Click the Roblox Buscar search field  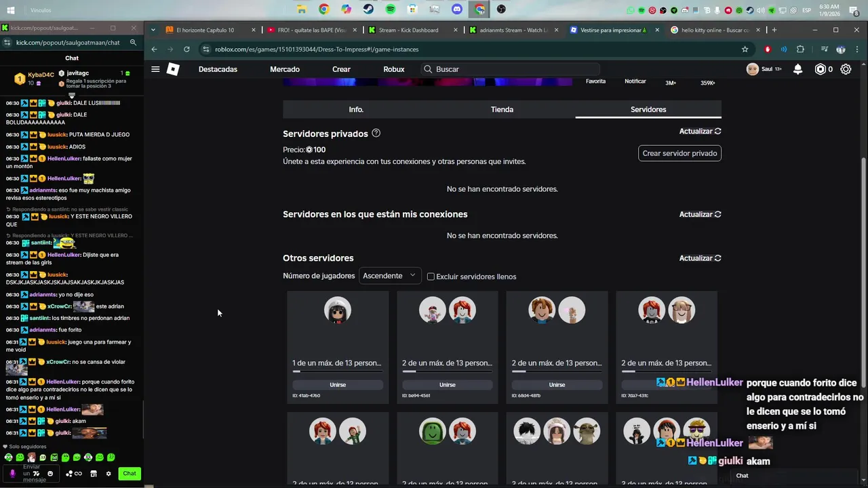click(510, 69)
